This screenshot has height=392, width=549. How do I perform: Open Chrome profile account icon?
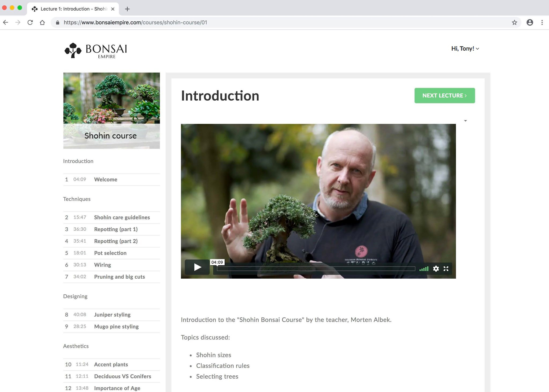coord(530,23)
